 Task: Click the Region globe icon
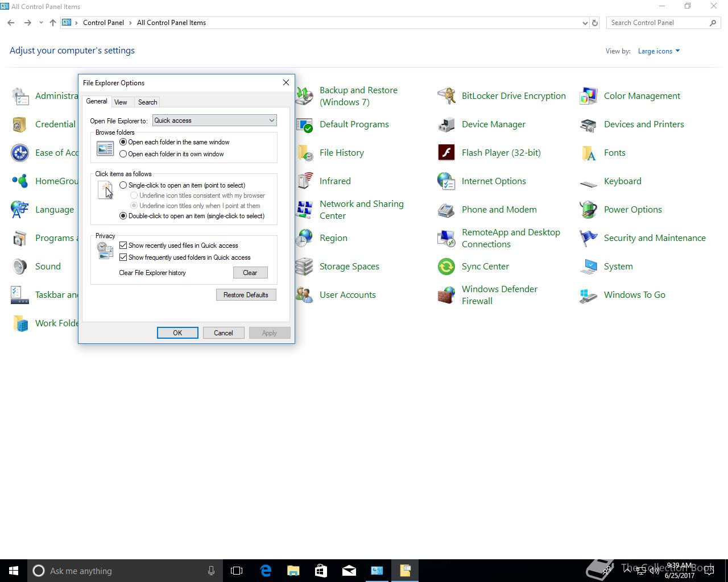[305, 238]
